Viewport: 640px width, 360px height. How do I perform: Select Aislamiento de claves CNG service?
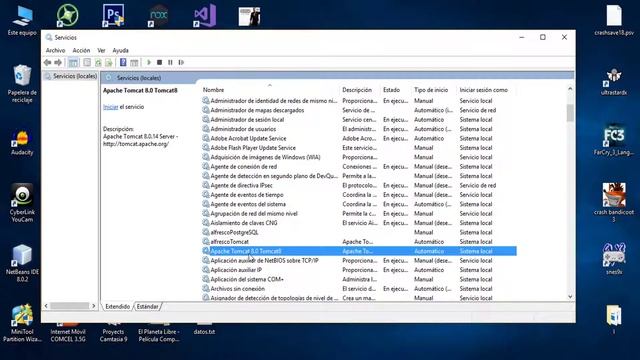(359, 223)
